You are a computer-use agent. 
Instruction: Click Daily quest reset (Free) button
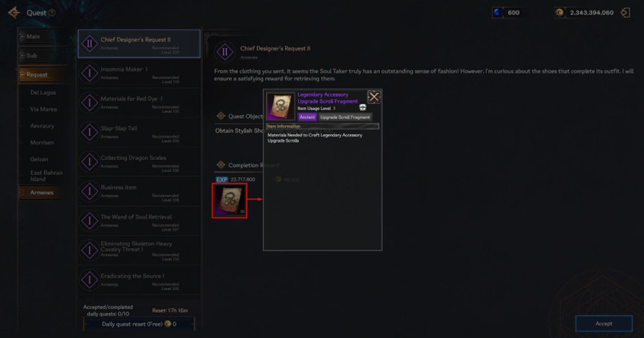139,324
